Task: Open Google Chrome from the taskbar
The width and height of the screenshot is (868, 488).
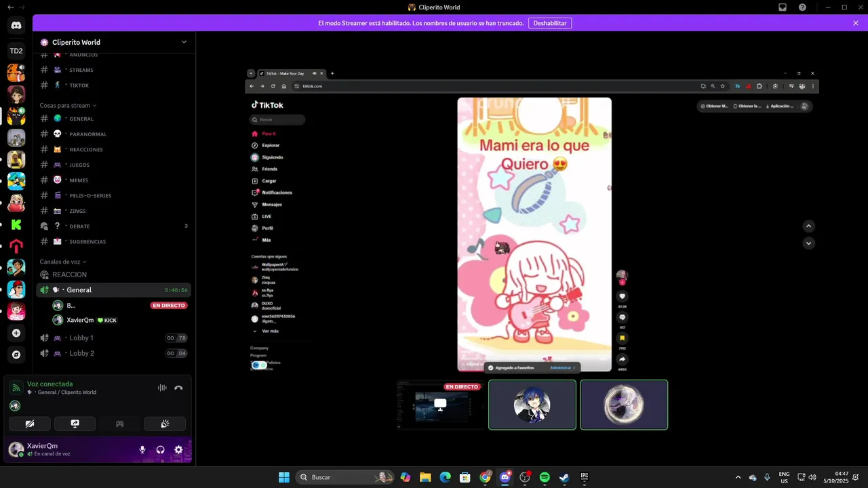Action: point(485,477)
